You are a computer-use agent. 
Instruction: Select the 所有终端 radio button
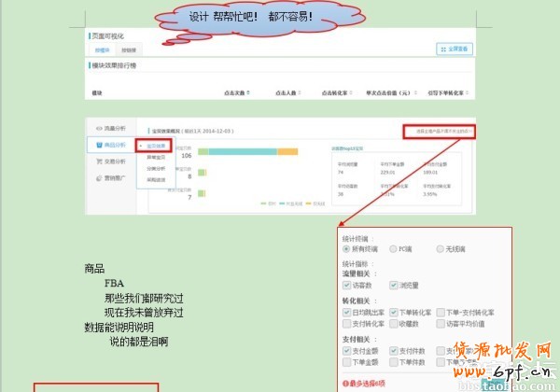click(x=347, y=250)
